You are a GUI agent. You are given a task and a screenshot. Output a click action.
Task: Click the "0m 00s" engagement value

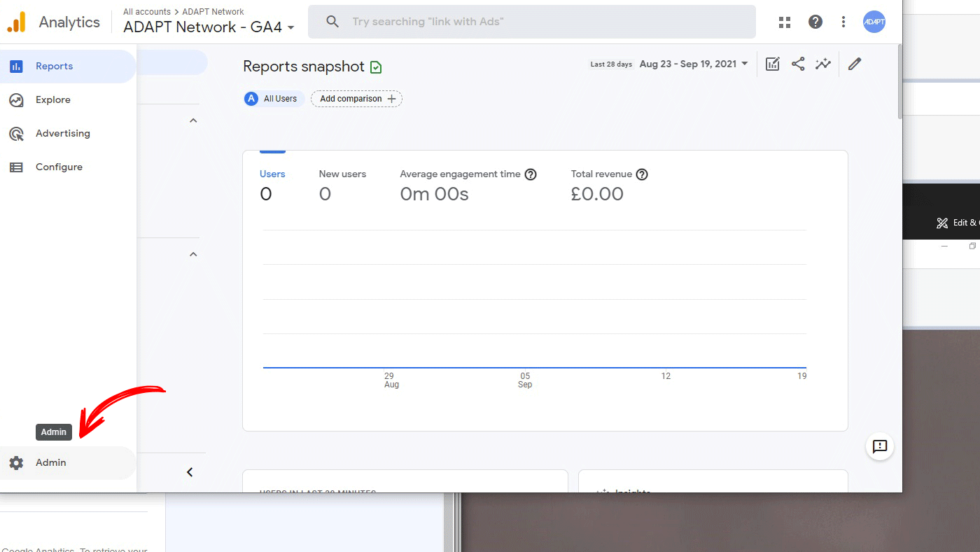click(x=434, y=194)
